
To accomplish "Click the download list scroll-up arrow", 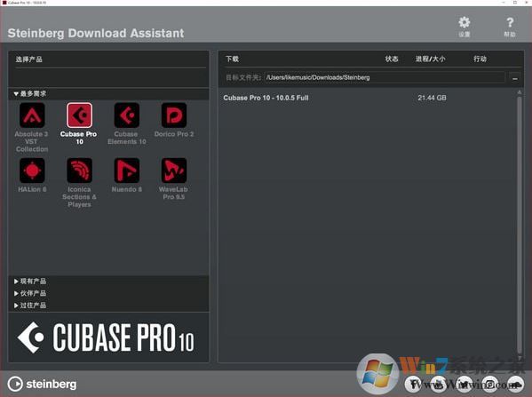I will tap(520, 92).
